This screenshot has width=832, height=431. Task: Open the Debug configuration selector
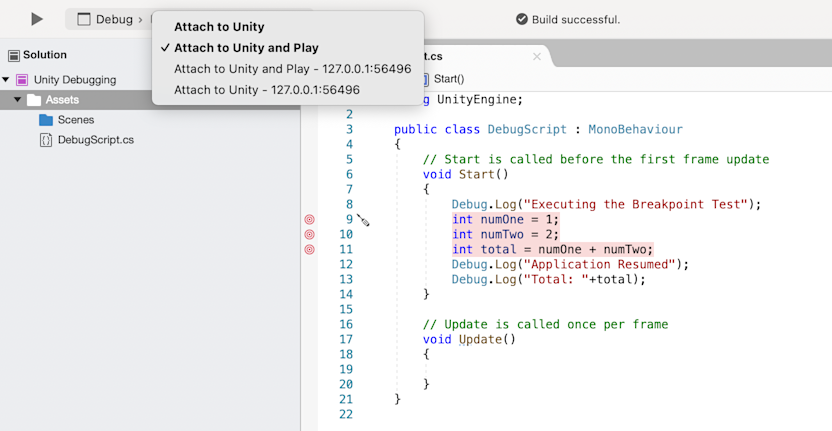110,20
